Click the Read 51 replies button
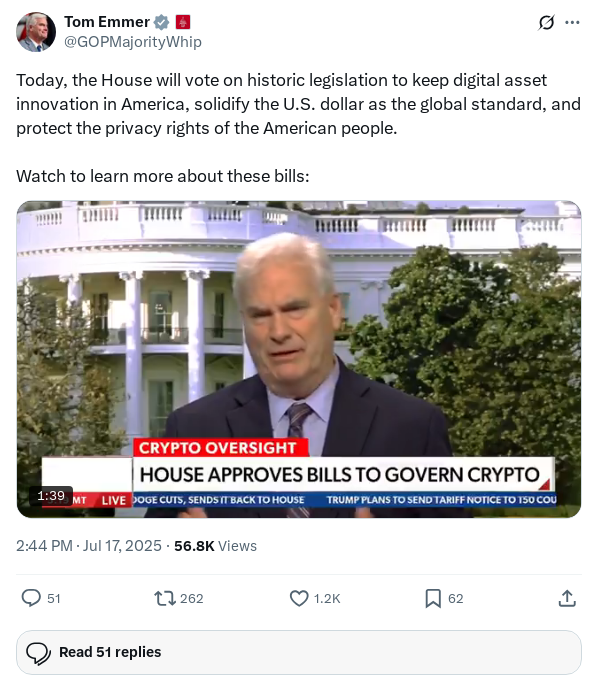 [x=299, y=652]
